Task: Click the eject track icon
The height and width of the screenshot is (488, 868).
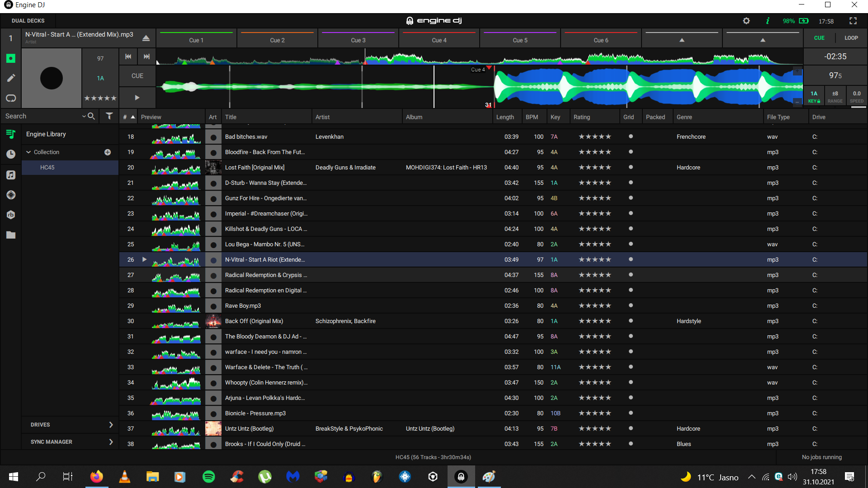Action: coord(146,38)
